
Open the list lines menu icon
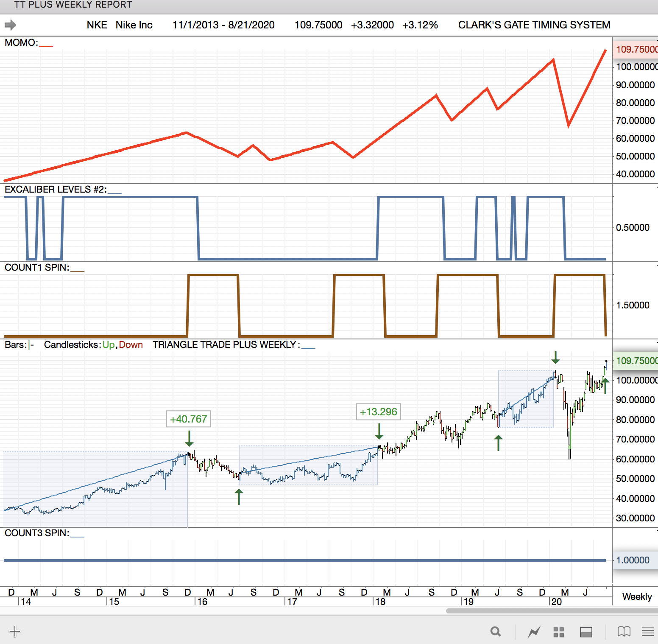pos(647,632)
